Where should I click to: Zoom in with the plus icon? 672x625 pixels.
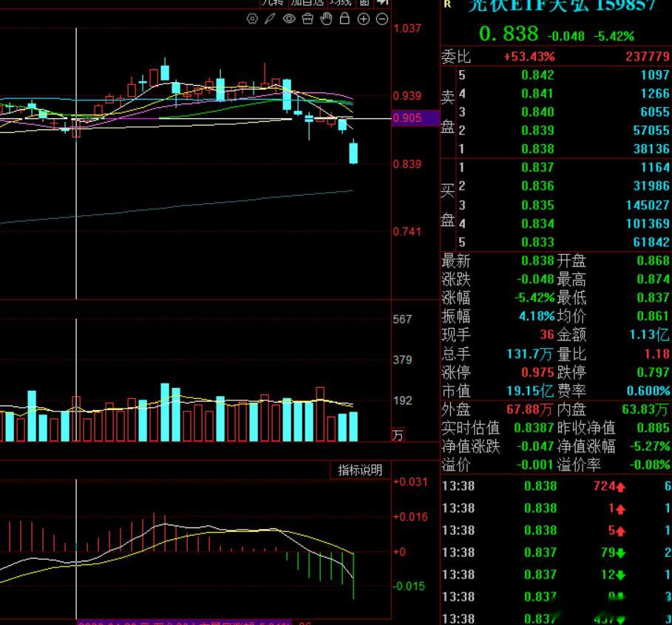[364, 19]
